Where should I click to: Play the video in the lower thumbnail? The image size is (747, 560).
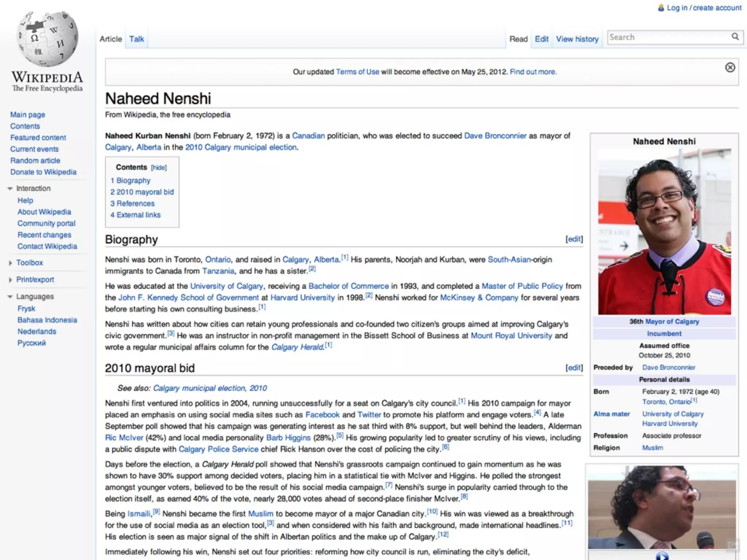point(662,556)
